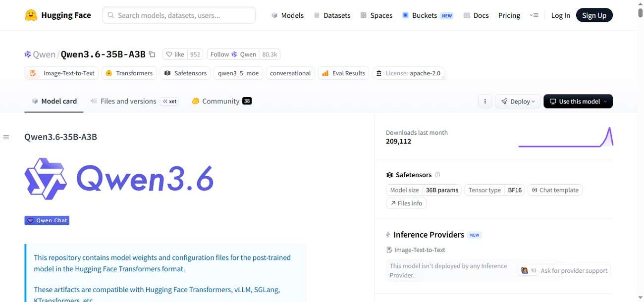
Task: Expand the Use this model dropdown
Action: [578, 101]
